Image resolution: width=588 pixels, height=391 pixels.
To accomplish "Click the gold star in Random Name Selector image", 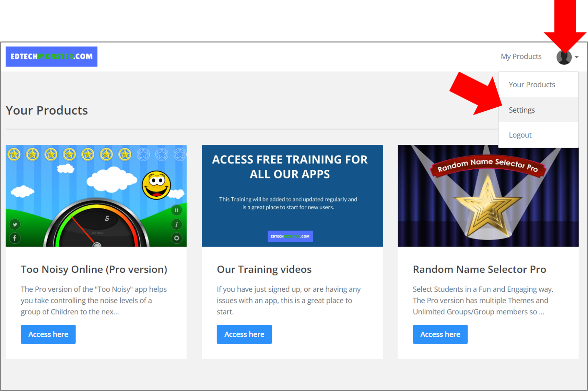I will [x=488, y=207].
